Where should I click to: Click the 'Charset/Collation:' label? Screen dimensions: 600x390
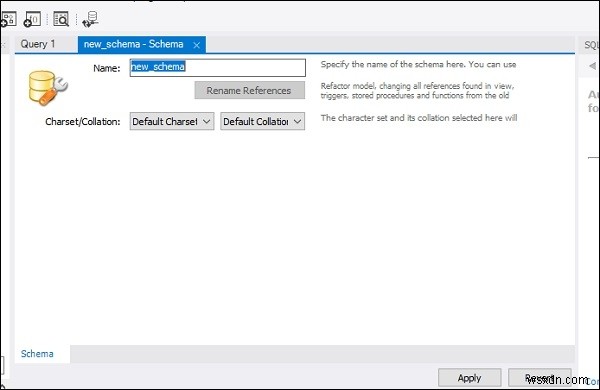coord(83,122)
